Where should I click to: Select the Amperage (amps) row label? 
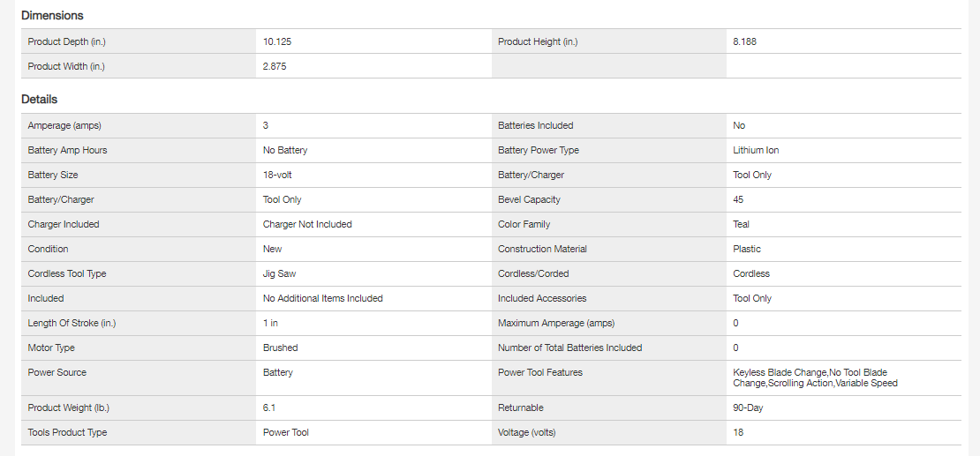coord(64,125)
